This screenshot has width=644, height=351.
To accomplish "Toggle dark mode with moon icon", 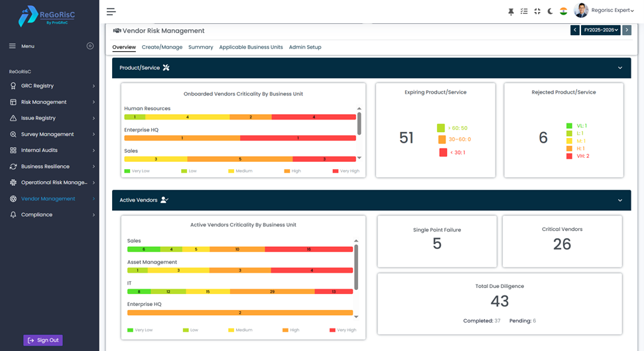I will pos(550,11).
